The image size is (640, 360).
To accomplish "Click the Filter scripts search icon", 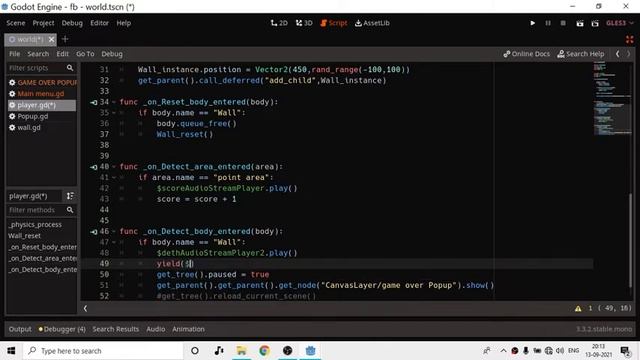I will (70, 68).
